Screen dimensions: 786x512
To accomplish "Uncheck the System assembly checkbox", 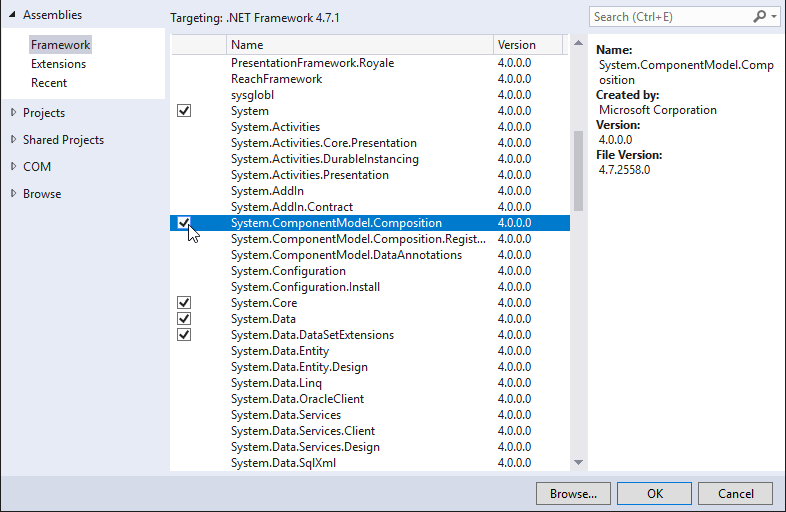I will coord(184,111).
